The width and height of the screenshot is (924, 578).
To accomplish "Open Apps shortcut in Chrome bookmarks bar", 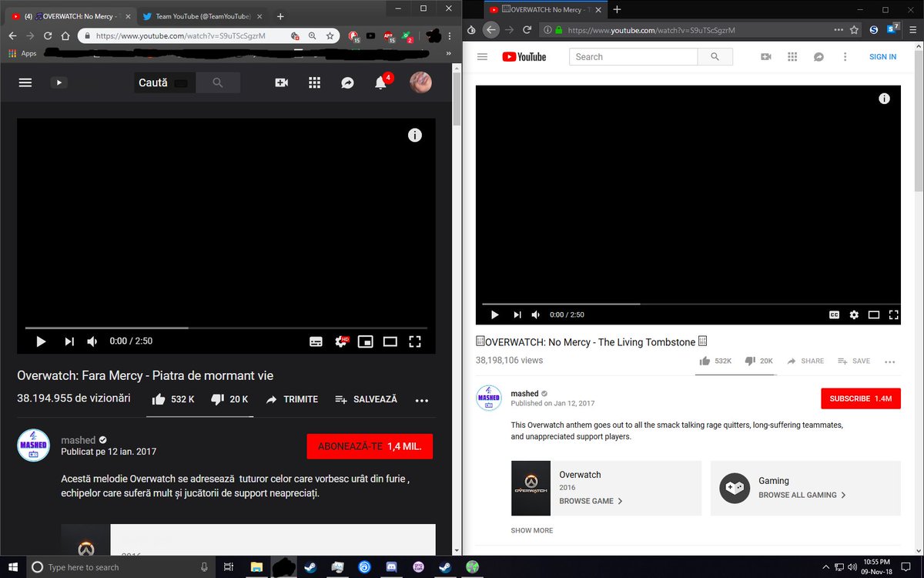I will [23, 53].
